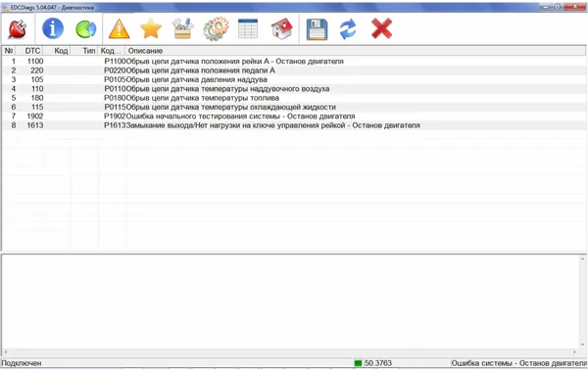Click the red plug connect icon

pyautogui.click(x=18, y=28)
